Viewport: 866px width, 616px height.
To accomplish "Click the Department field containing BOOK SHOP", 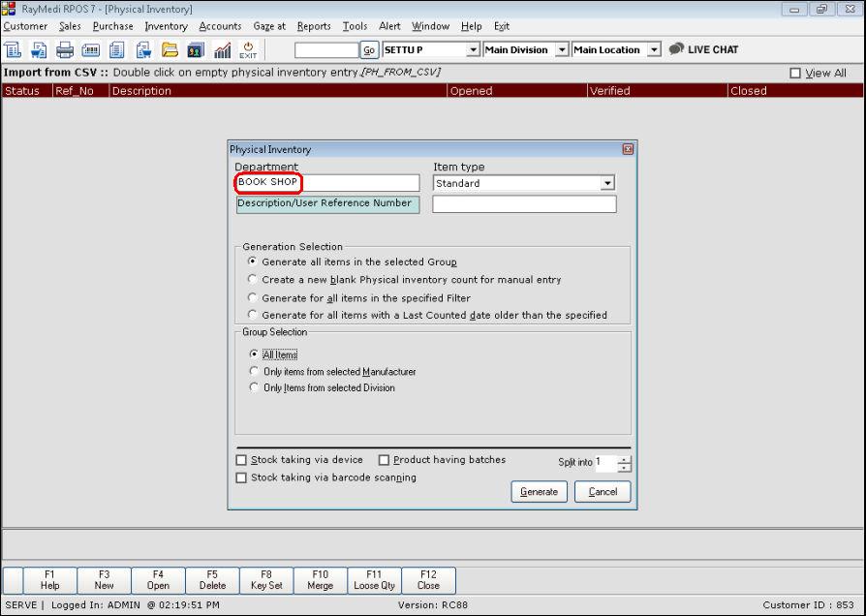I will pyautogui.click(x=327, y=182).
